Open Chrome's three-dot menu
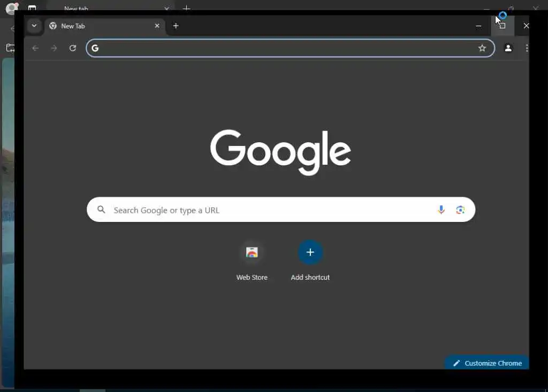Screen dimensions: 548x392 (527, 48)
